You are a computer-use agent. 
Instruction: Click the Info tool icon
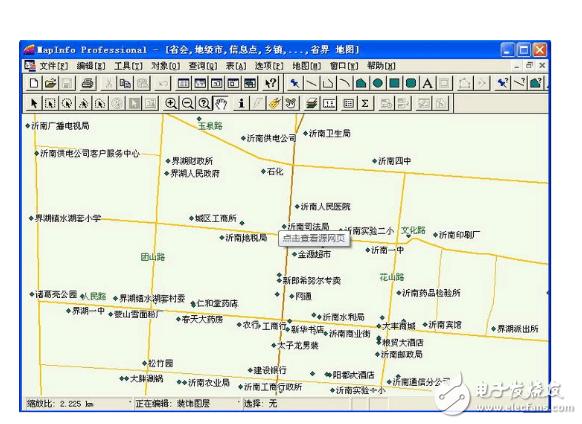(241, 103)
